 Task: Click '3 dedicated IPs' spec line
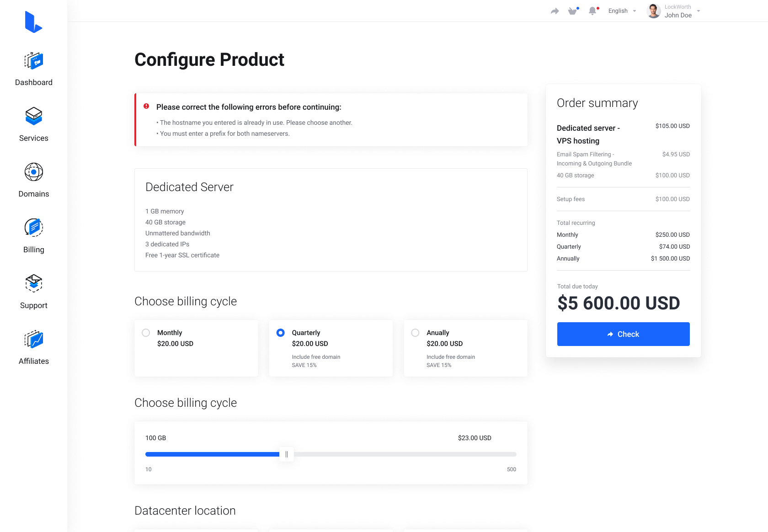pos(167,244)
